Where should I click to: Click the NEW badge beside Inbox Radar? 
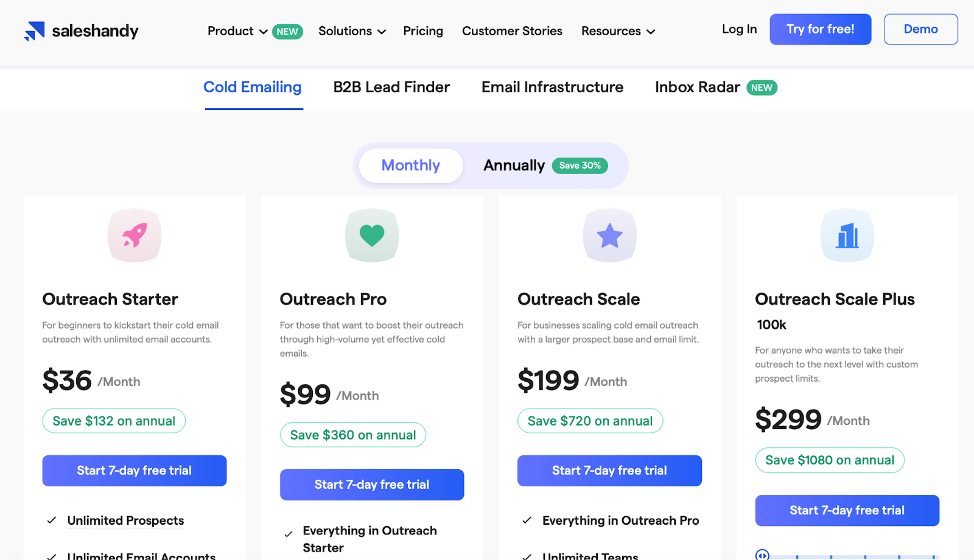(762, 88)
